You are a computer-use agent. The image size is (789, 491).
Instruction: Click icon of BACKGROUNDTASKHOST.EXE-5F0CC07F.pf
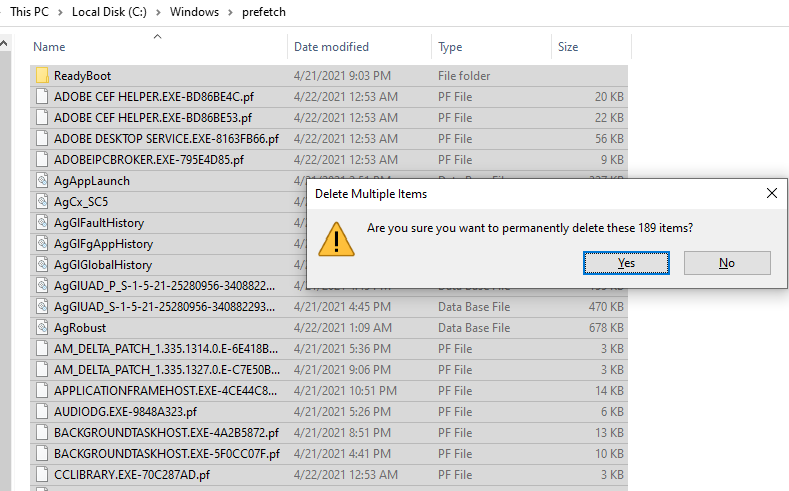pyautogui.click(x=42, y=454)
